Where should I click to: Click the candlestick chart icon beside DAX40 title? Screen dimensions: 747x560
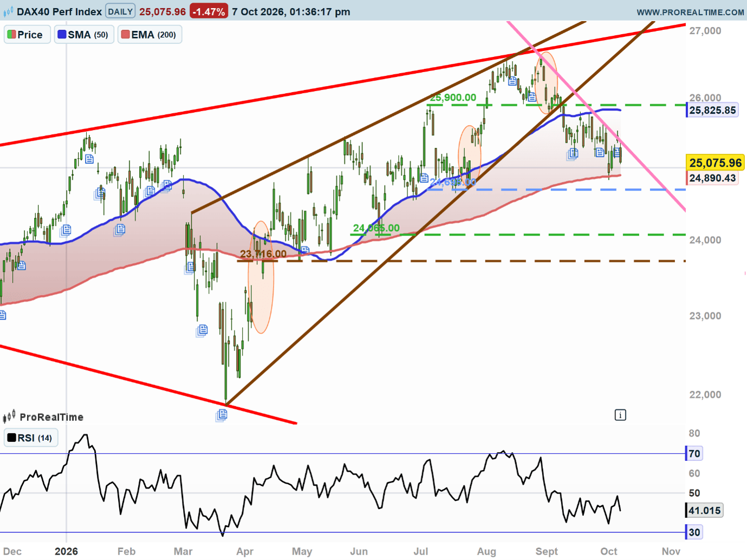8,11
